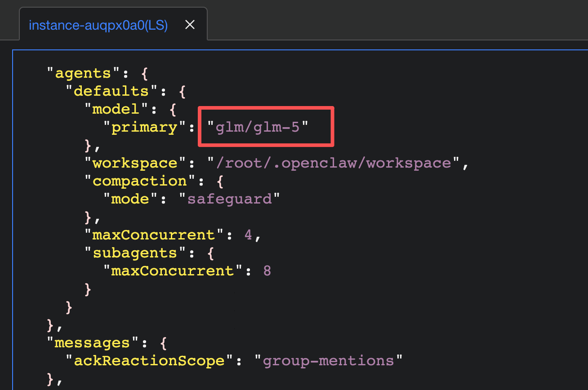Click the maxConcurrent value 4
This screenshot has width=588, height=390.
pyautogui.click(x=248, y=235)
